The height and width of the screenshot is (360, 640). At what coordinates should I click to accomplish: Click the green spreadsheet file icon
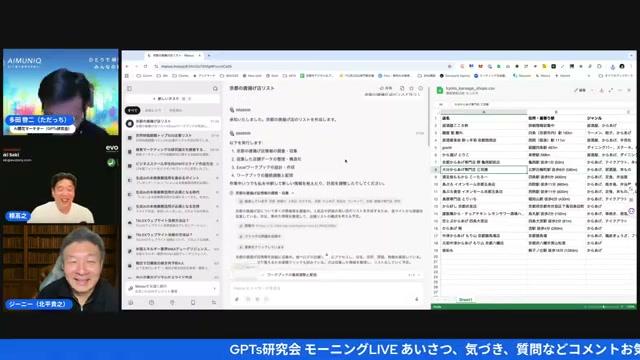tap(440, 90)
